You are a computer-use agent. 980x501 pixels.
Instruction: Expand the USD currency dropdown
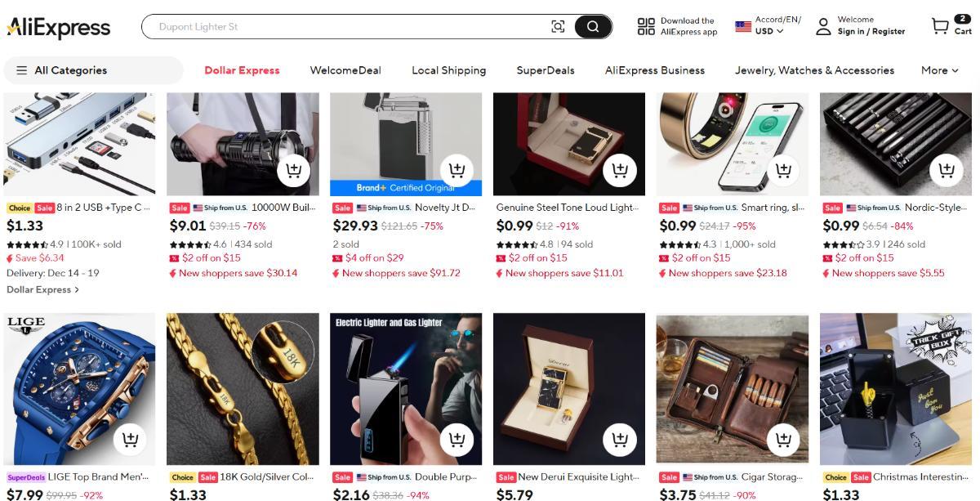pos(769,32)
